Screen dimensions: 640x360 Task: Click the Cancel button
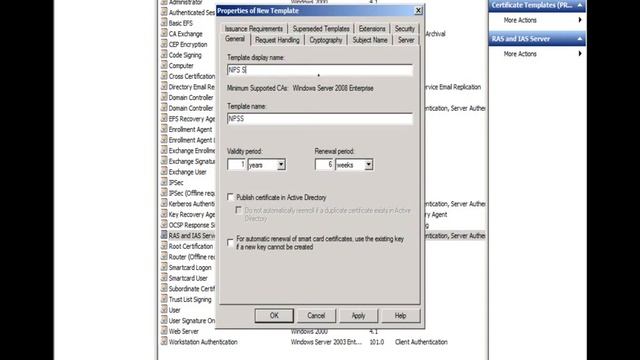(316, 316)
